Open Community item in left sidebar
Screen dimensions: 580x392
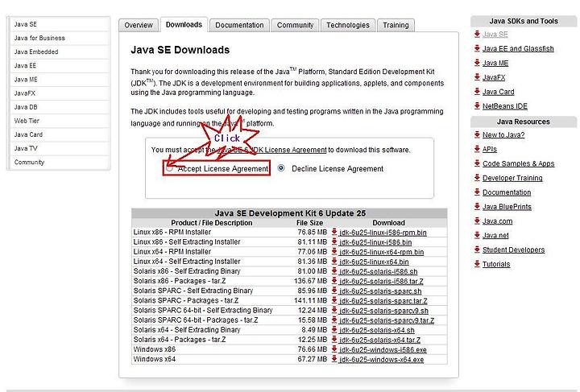(60, 163)
